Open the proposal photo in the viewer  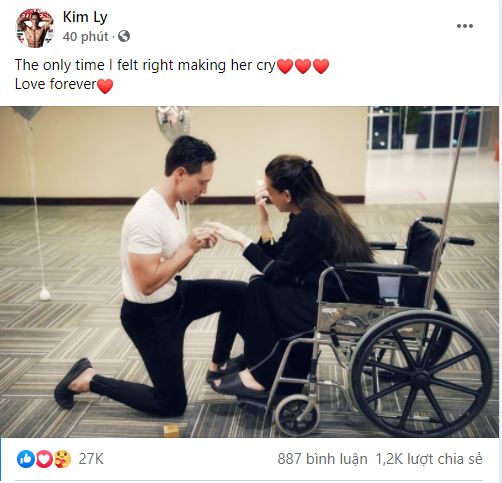click(250, 272)
